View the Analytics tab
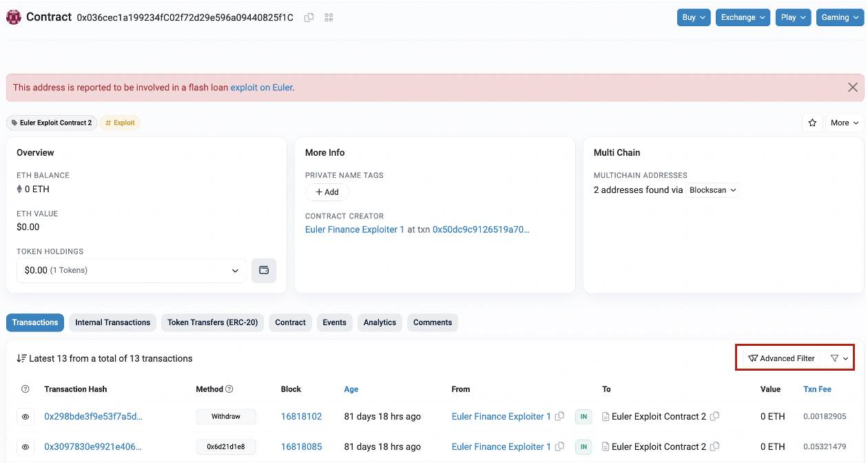The width and height of the screenshot is (868, 463). coord(380,322)
